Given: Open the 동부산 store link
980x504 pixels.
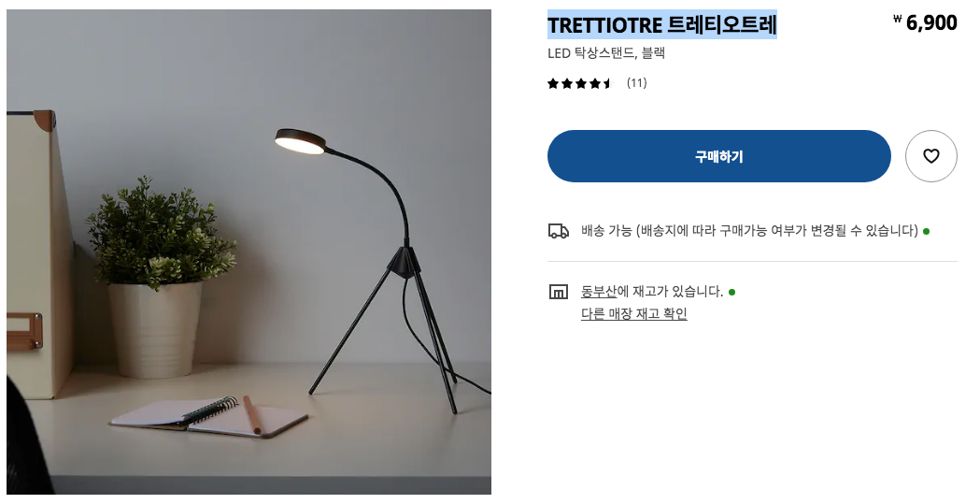Looking at the screenshot, I should pos(599,292).
